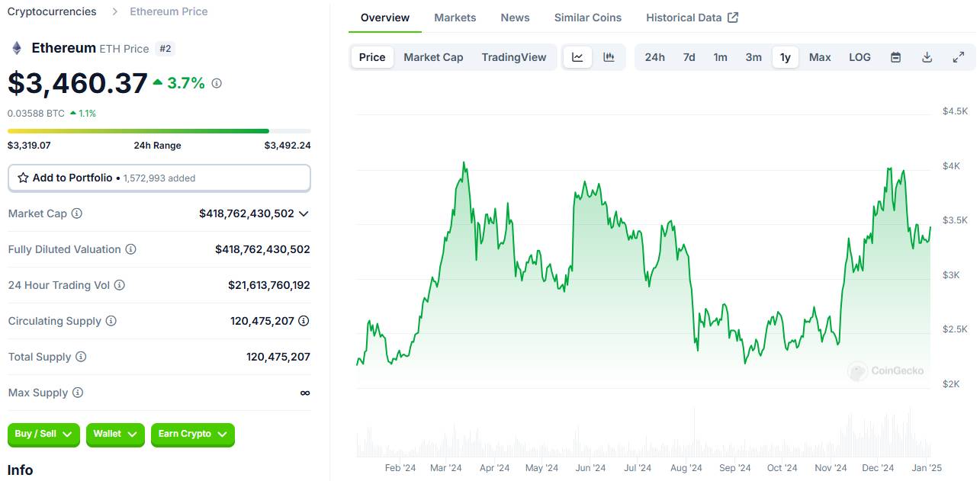Click the Aug '24 axis label
Image resolution: width=980 pixels, height=481 pixels.
686,468
